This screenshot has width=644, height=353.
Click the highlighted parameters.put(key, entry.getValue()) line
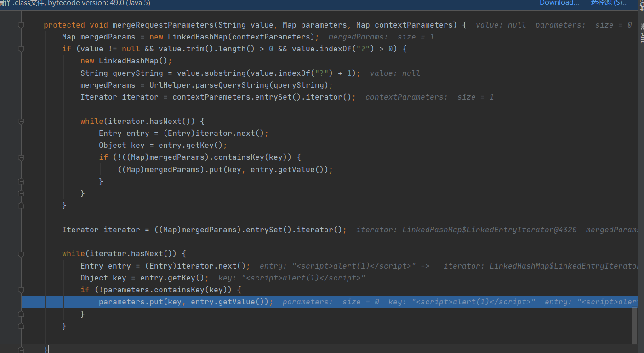[329, 302]
